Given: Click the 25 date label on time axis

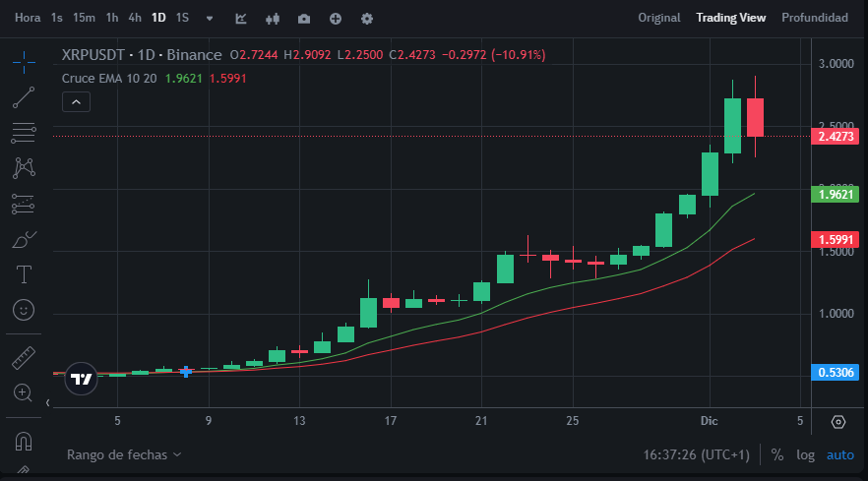Looking at the screenshot, I should 573,421.
